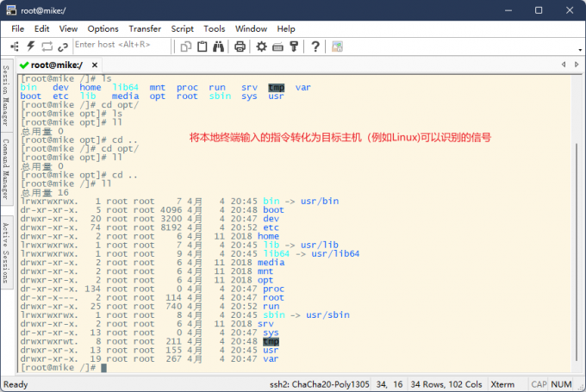Viewport: 586px width, 392px height.
Task: Click usr/lib64 link target in listing
Action: point(335,254)
